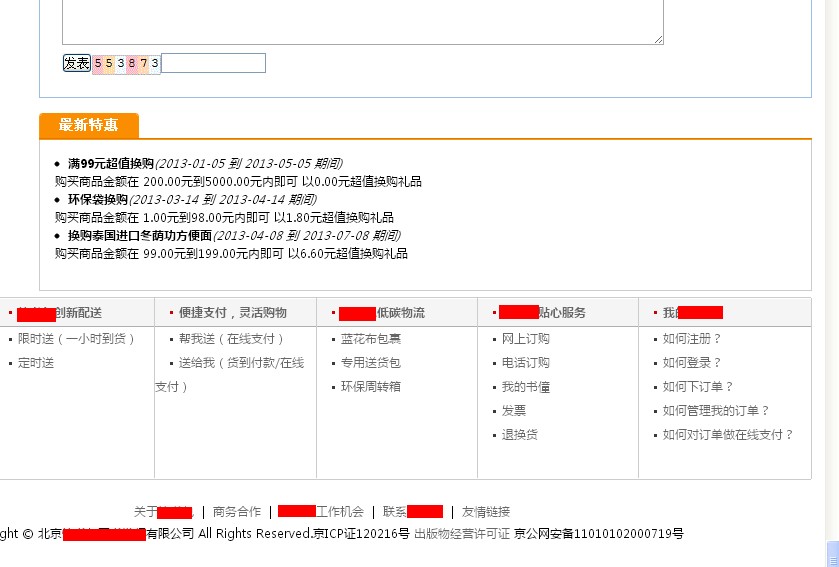This screenshot has height=567, width=839.
Task: Open 帮我送（在线支付）link
Action: 232,339
